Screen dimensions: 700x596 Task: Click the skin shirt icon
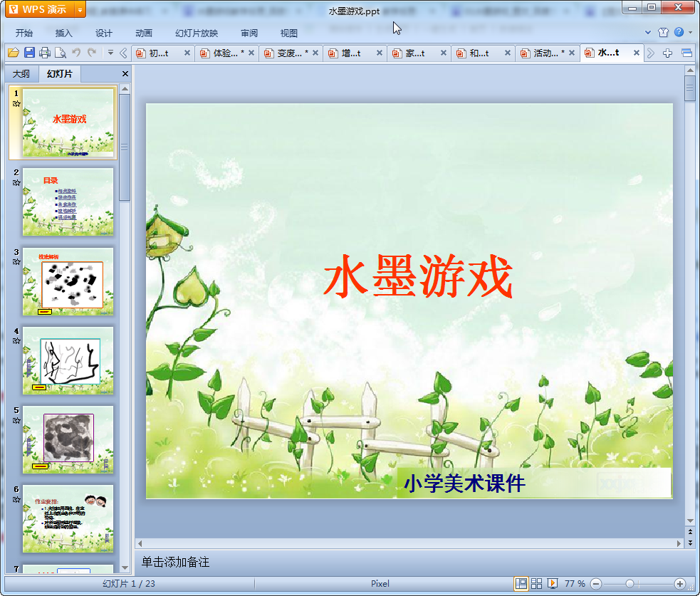pos(664,32)
